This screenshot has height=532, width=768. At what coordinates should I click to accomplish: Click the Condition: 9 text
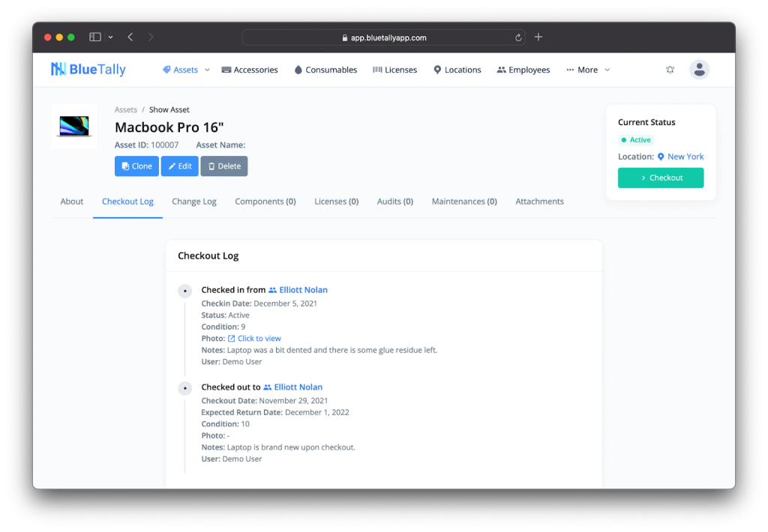pos(223,327)
